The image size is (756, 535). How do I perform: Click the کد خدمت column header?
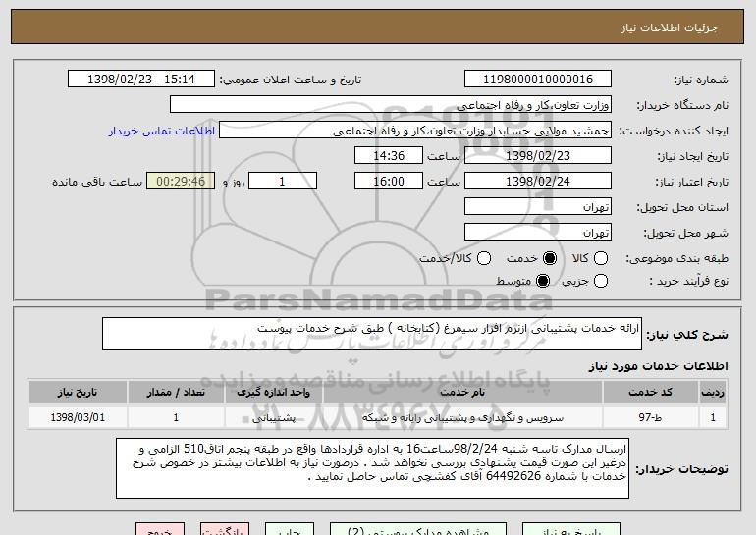(x=650, y=393)
